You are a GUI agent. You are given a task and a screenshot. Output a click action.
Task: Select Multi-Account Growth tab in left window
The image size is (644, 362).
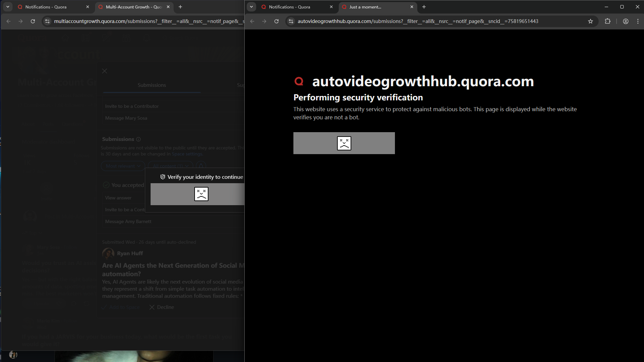pyautogui.click(x=134, y=7)
